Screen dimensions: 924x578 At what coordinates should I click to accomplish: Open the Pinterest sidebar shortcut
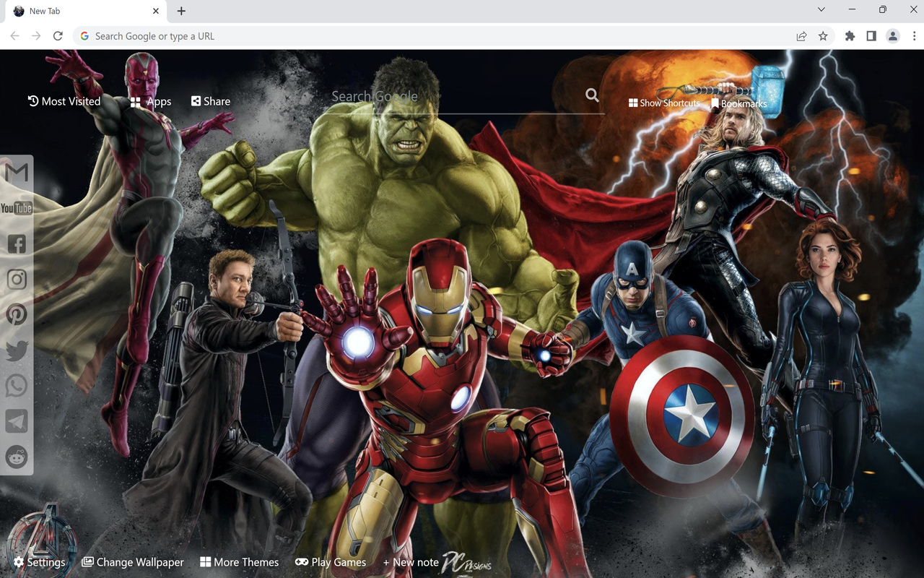tap(17, 314)
